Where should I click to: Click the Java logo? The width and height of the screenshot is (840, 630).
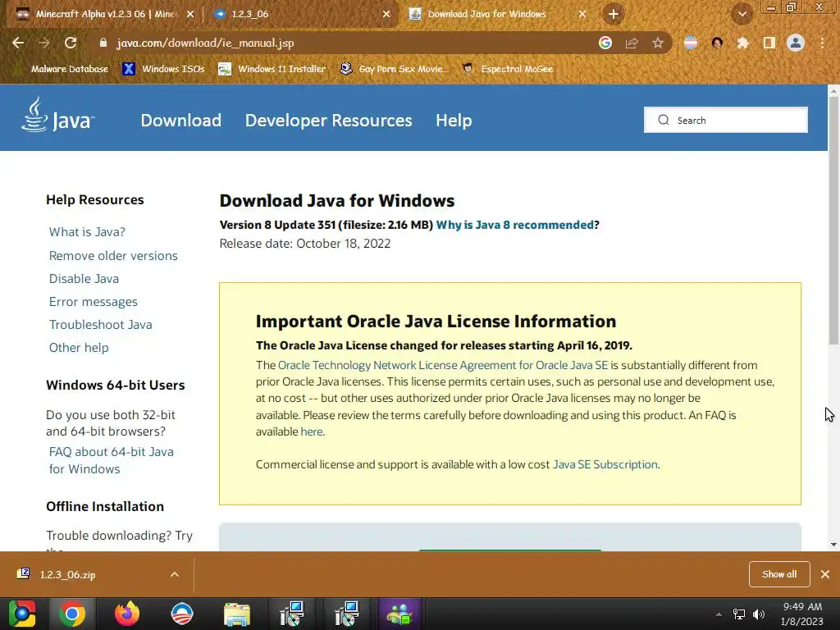tap(58, 115)
